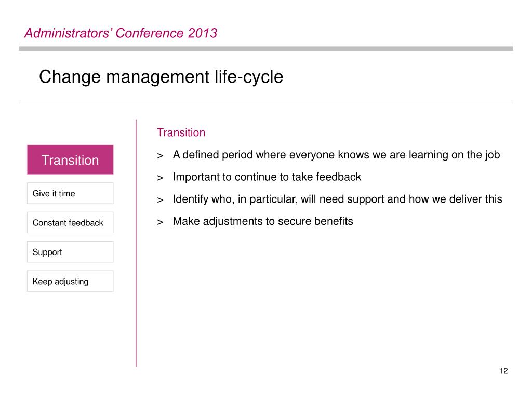This screenshot has width=532, height=399.
Task: Select the Constant feedback box
Action: point(70,222)
